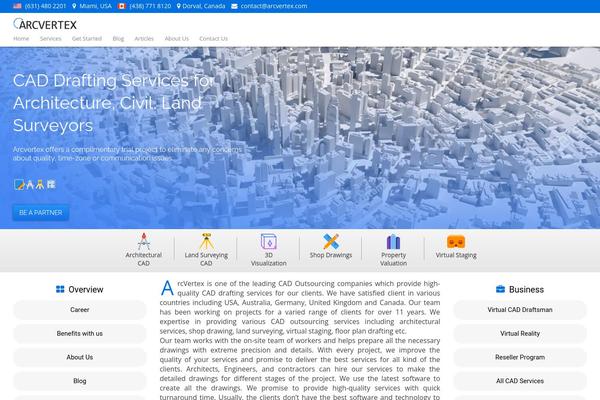The image size is (600, 400).
Task: Click the Property Valuation building icon
Action: (393, 241)
